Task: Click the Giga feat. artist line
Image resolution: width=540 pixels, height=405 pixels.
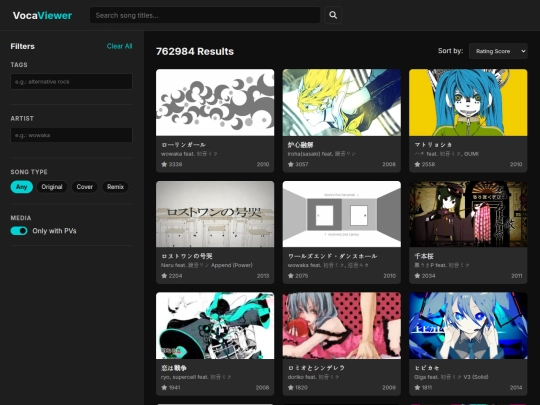Action: pos(451,377)
